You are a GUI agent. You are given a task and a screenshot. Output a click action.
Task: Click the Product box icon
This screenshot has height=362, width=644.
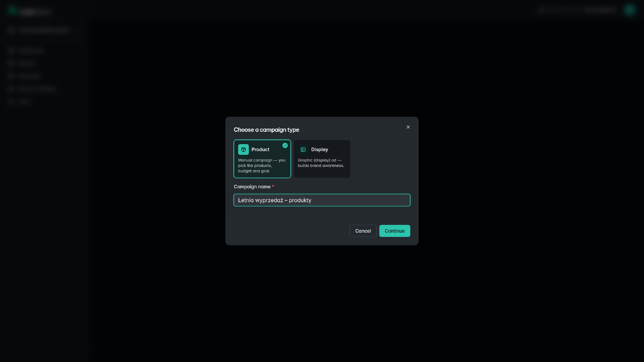click(x=243, y=150)
